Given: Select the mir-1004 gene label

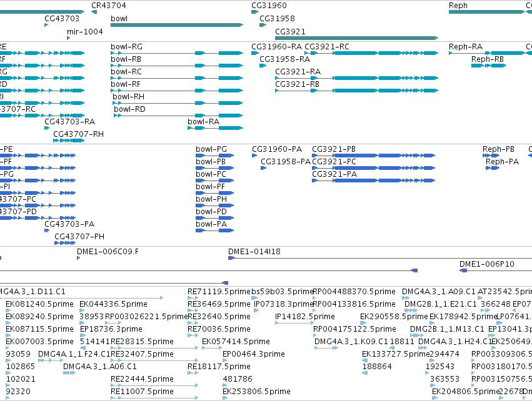Looking at the screenshot, I should [85, 31].
